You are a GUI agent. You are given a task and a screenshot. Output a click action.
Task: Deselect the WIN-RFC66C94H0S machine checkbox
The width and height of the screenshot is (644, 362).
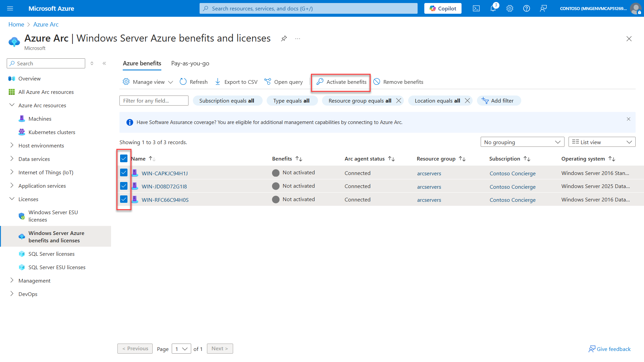pos(124,199)
